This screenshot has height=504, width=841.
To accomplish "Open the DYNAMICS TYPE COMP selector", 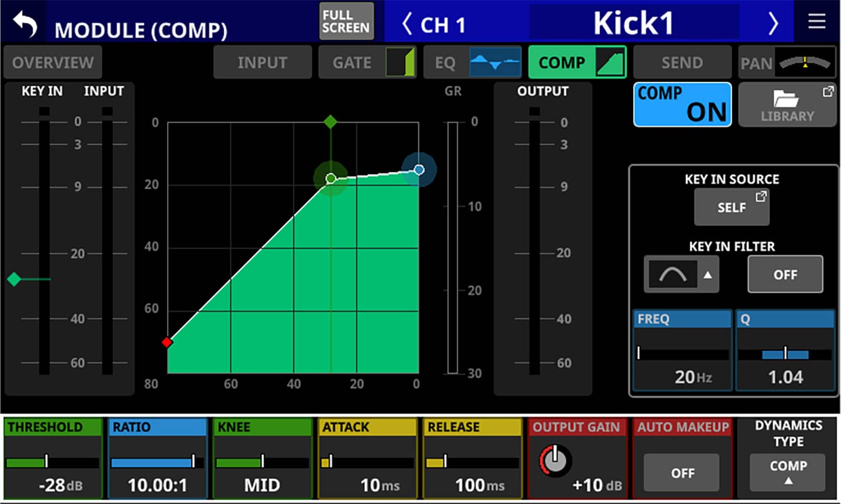I will click(x=787, y=472).
